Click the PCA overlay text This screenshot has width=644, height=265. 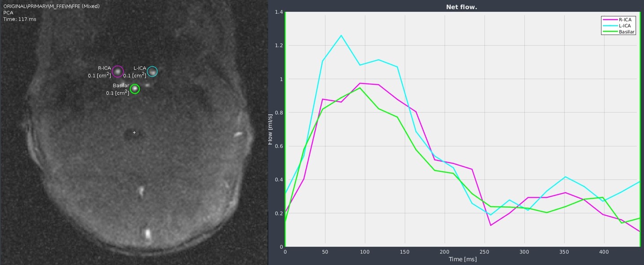tap(8, 13)
